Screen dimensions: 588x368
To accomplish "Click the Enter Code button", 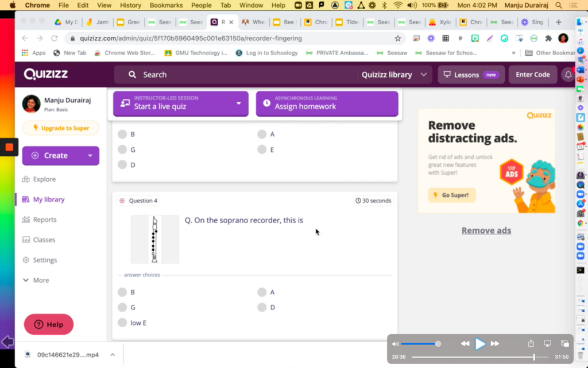I will [x=532, y=75].
